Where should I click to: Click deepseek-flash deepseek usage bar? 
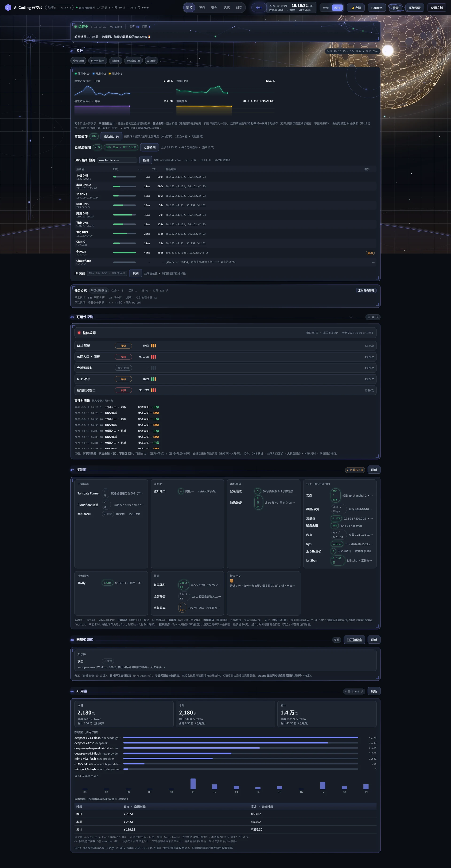pos(241,743)
